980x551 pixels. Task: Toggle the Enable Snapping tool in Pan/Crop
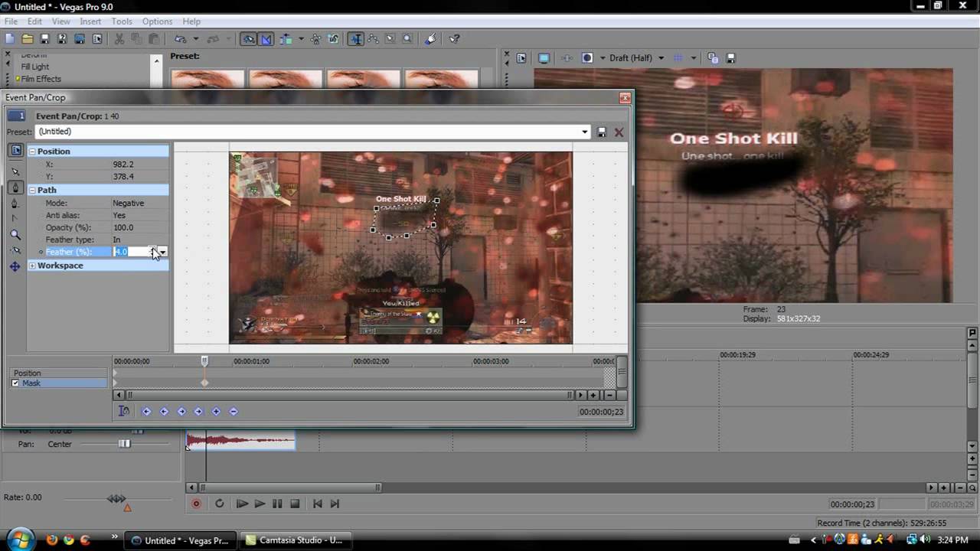point(15,251)
